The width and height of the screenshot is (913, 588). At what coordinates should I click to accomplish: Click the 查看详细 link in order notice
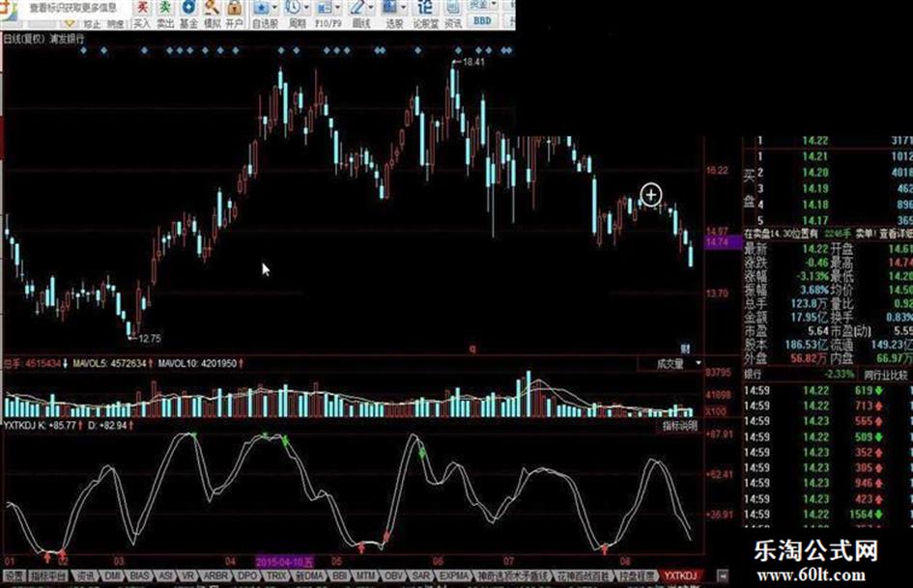click(x=897, y=234)
